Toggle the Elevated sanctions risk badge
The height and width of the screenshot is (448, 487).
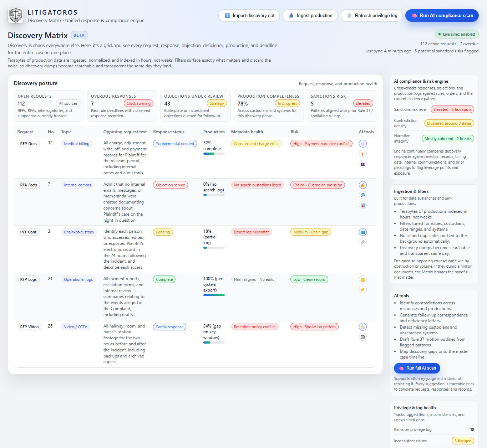tap(363, 103)
